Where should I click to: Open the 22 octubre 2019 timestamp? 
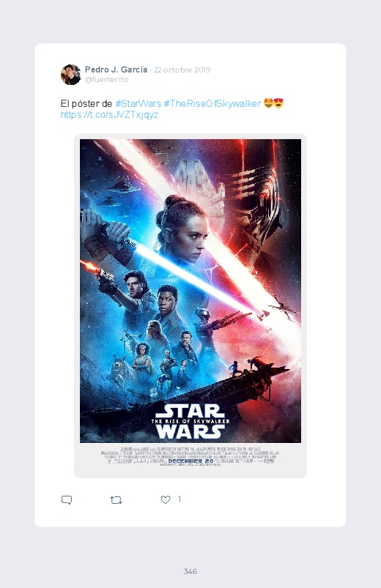point(182,70)
